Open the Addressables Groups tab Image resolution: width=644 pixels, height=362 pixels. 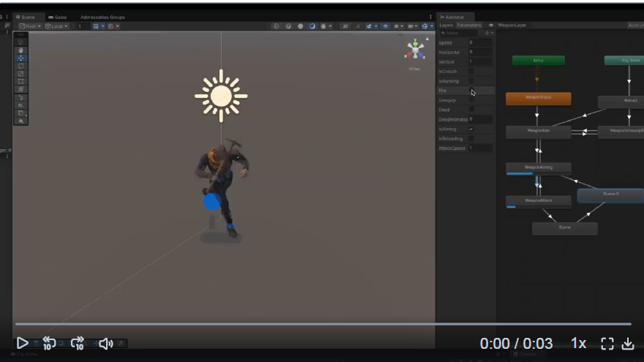coord(102,17)
